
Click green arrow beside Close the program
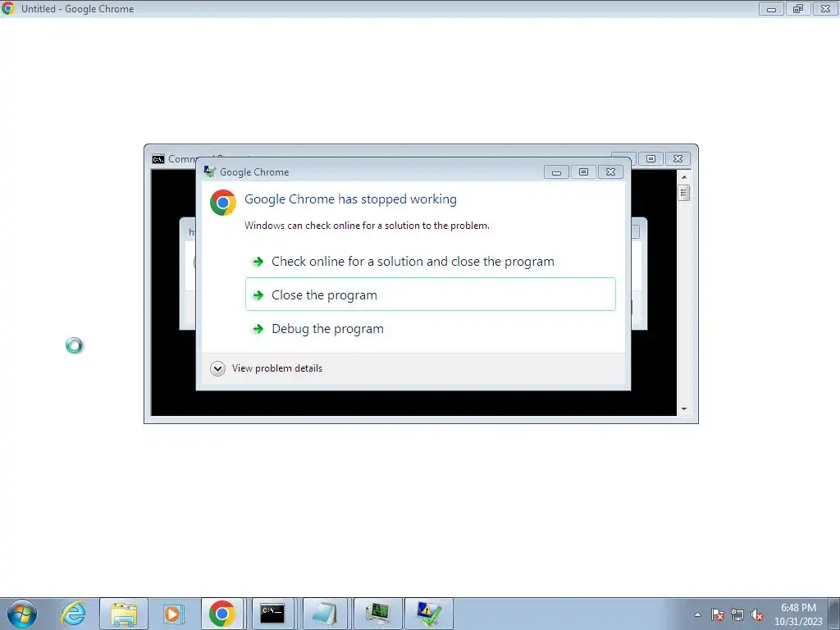[x=258, y=295]
